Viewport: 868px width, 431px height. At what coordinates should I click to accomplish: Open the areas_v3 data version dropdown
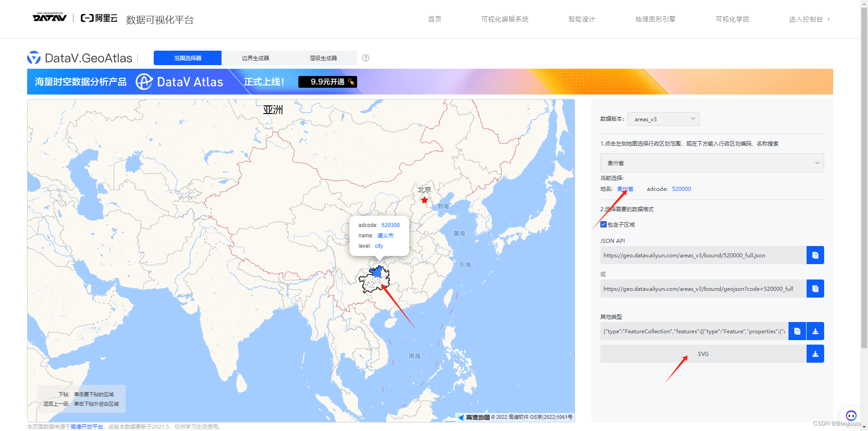click(x=664, y=119)
